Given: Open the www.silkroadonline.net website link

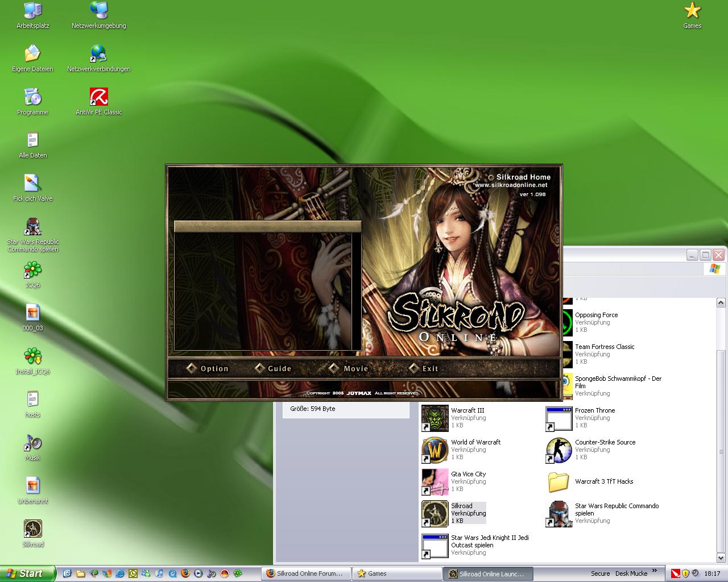Looking at the screenshot, I should pyautogui.click(x=511, y=185).
